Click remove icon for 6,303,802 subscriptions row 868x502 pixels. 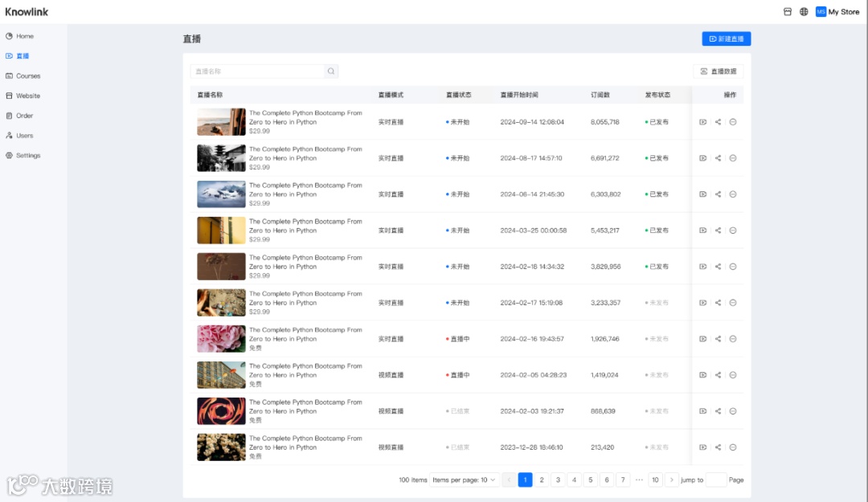pyautogui.click(x=733, y=194)
